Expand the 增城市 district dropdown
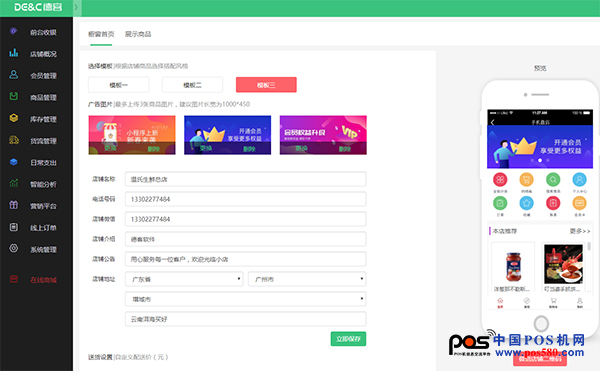Screen dimensions: 600x371 tap(245, 299)
